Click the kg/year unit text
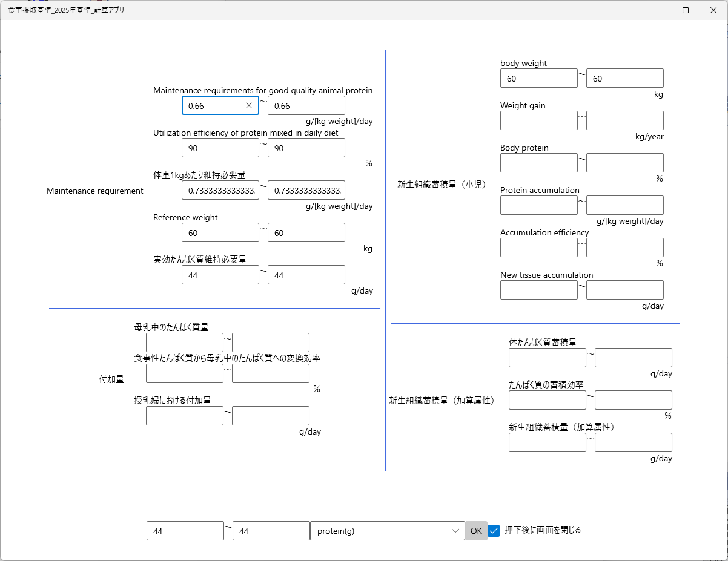This screenshot has width=728, height=561. pyautogui.click(x=649, y=136)
